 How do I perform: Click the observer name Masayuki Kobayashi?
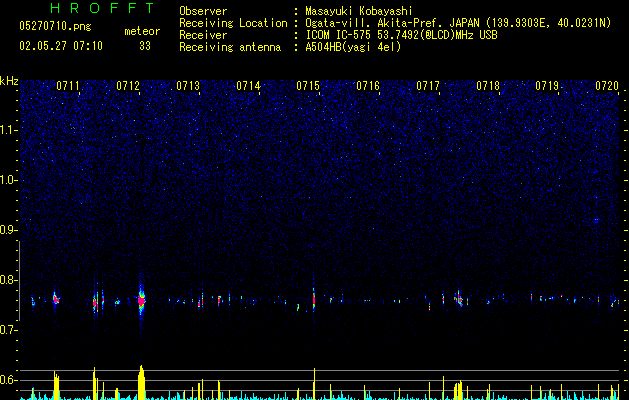tap(359, 11)
